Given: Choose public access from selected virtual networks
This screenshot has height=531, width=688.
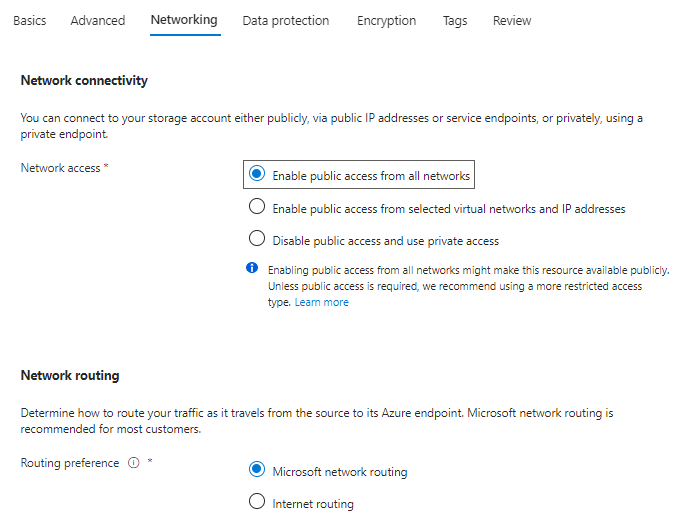Looking at the screenshot, I should point(257,208).
